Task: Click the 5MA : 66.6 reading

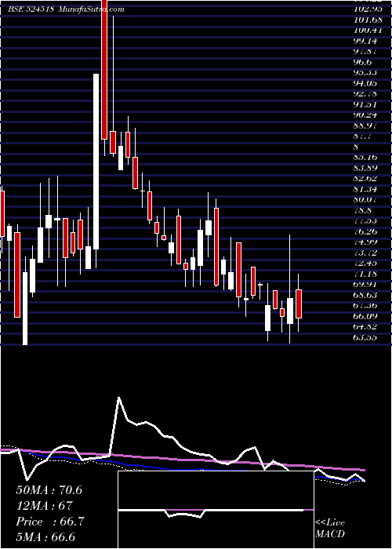Action: [x=46, y=537]
